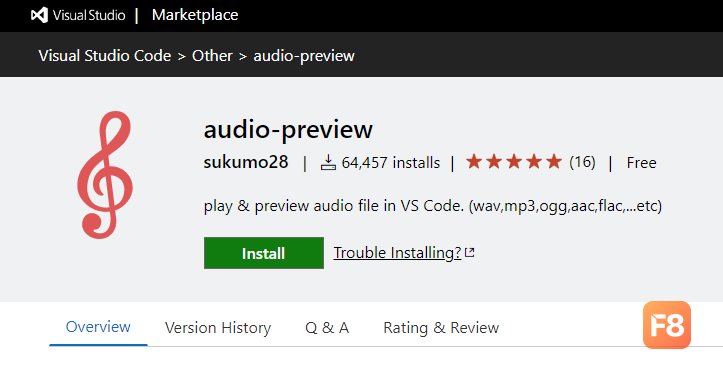The image size is (723, 381).
Task: Open the Trouble Installing? link
Action: click(x=397, y=252)
